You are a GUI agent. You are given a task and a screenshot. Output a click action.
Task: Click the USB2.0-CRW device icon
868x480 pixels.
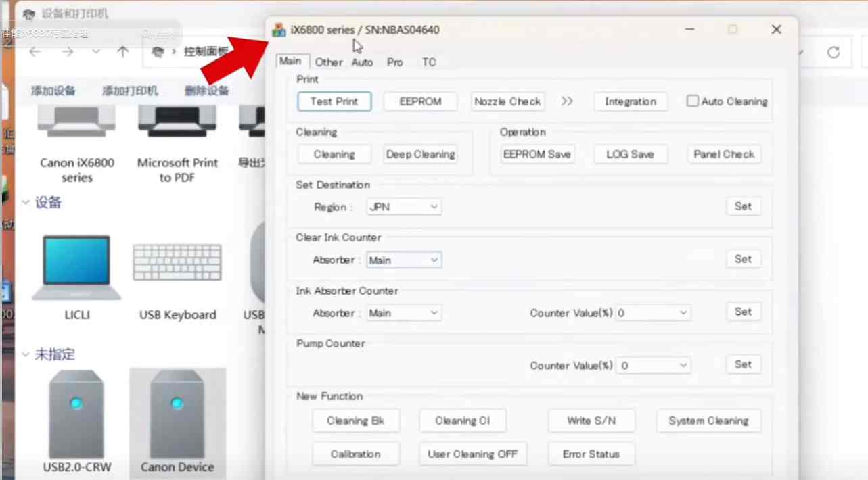pos(76,414)
